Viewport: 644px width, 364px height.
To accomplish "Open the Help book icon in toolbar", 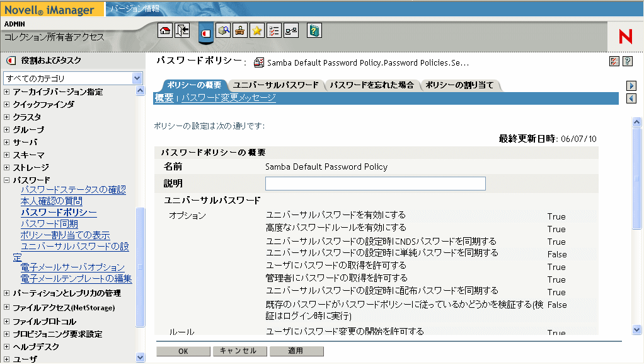I will (314, 30).
